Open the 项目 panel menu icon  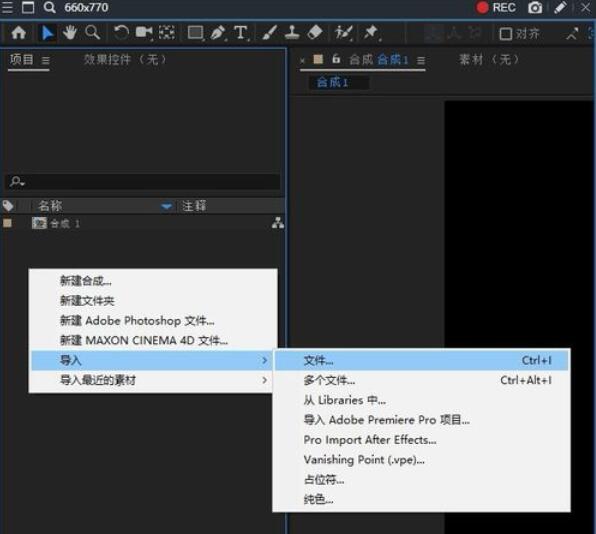point(46,60)
